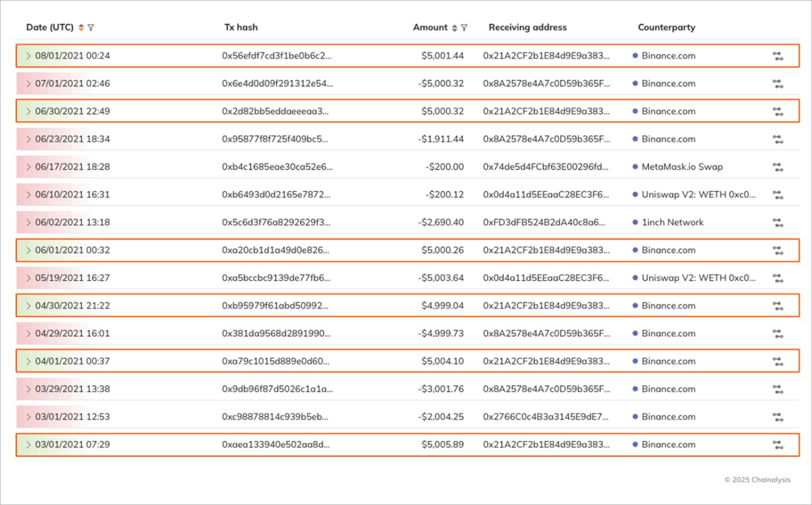Click graph icon for 08/01/2021 00:24 transaction
Viewport: 812px width, 505px height.
[778, 56]
